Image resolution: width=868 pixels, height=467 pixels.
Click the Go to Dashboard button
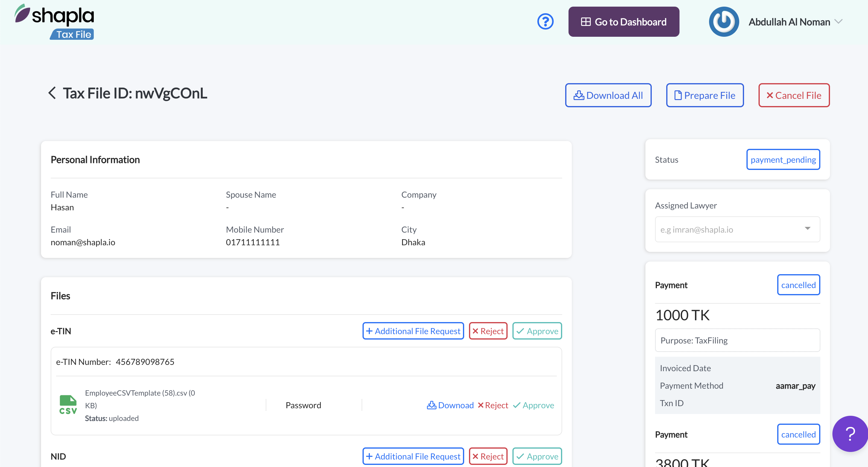tap(623, 22)
